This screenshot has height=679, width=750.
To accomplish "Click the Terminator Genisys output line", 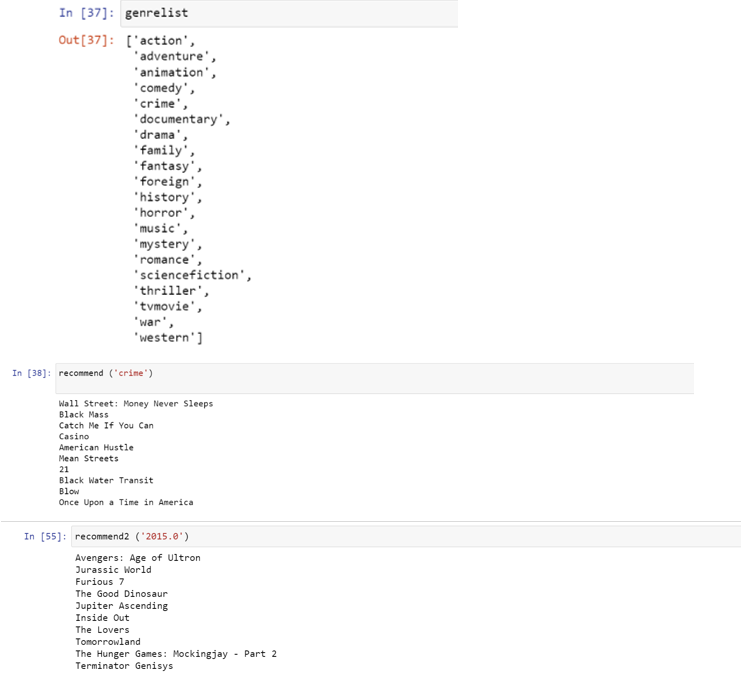I will (x=124, y=666).
